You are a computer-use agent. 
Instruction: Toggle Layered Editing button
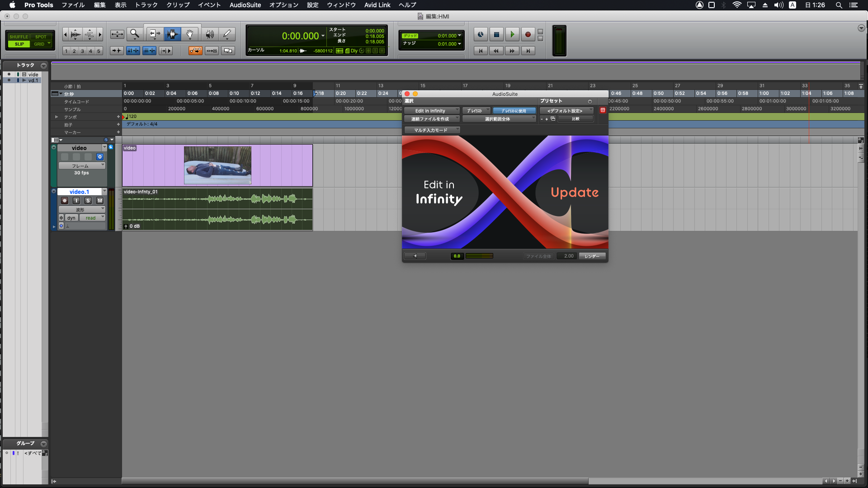(228, 51)
